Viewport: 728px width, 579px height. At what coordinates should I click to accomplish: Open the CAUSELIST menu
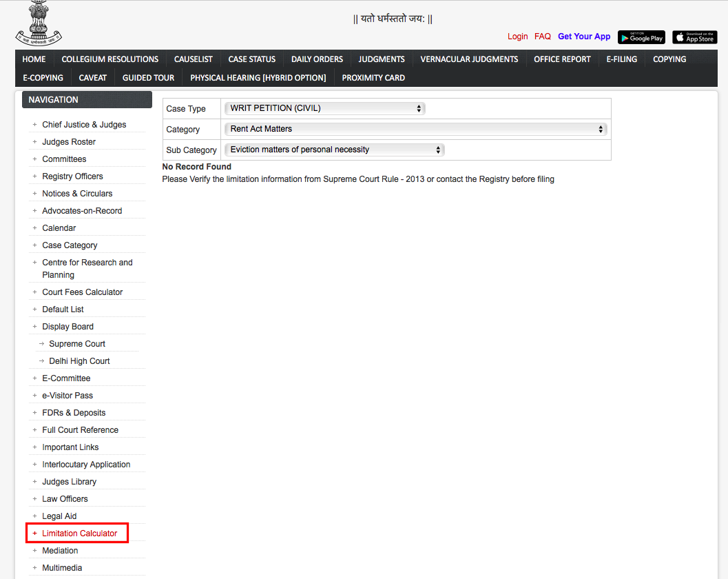(193, 59)
